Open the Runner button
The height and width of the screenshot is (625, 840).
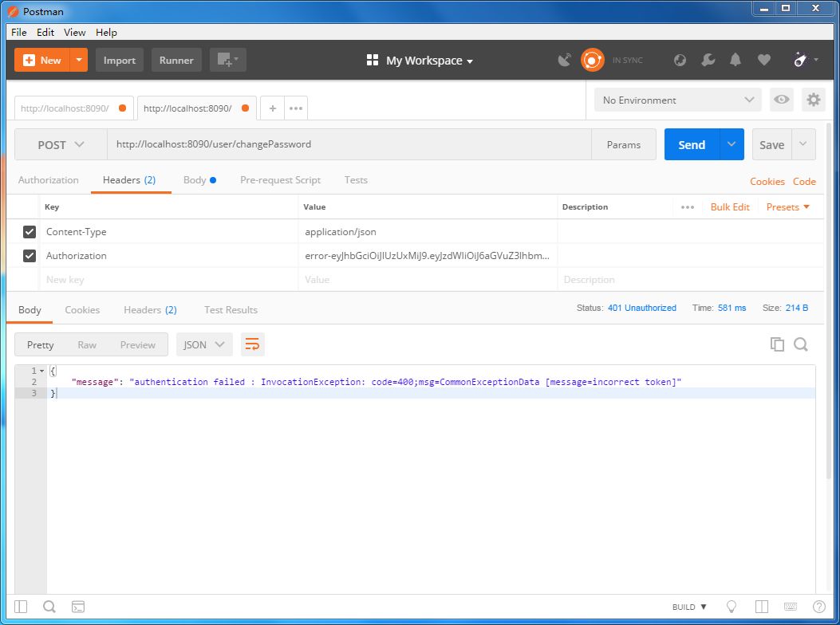176,60
